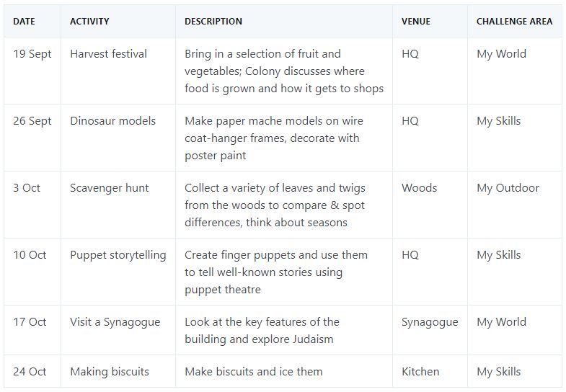This screenshot has height=392, width=566.
Task: Select the 26 Sept date cell
Action: pos(32,121)
